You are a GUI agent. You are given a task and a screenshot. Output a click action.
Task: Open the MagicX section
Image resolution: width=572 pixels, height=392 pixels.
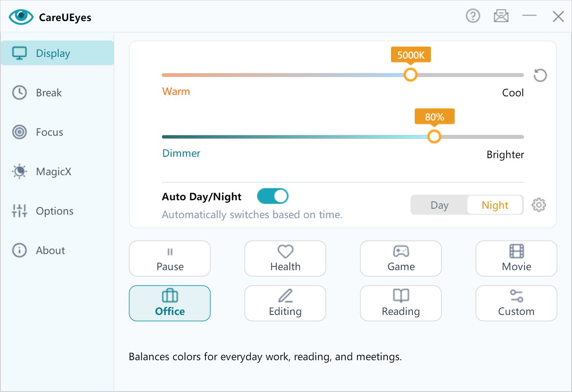(x=57, y=172)
